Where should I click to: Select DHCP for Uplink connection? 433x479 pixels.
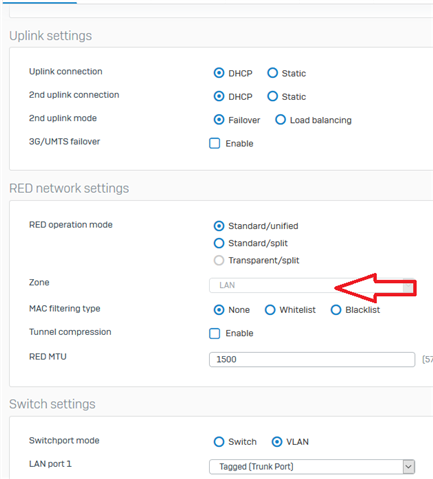pyautogui.click(x=219, y=73)
